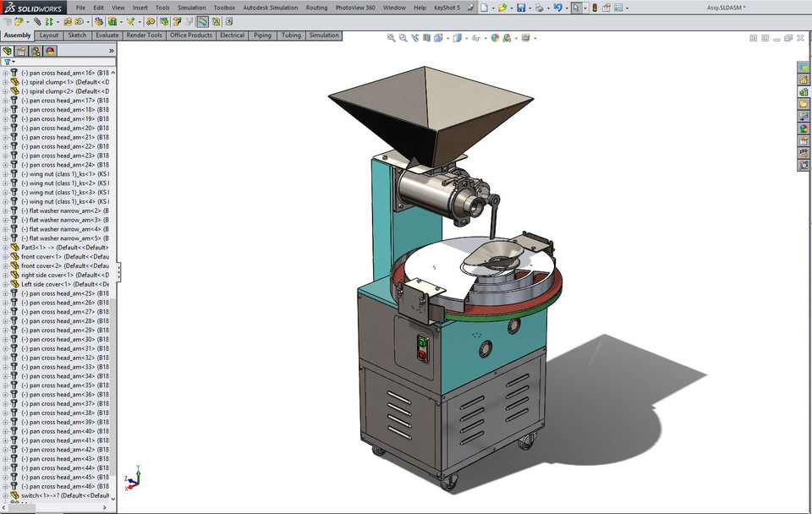812x514 pixels.
Task: Open the Simulation menu
Action: coord(191,8)
